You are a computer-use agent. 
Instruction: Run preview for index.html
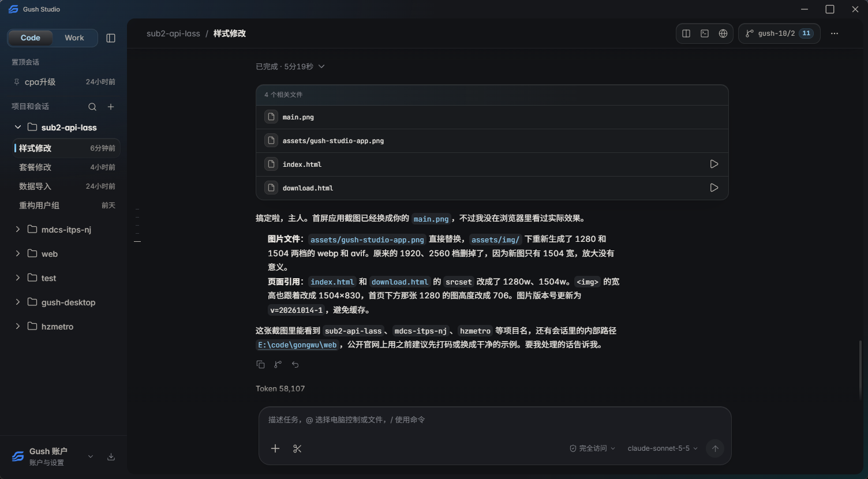click(714, 164)
